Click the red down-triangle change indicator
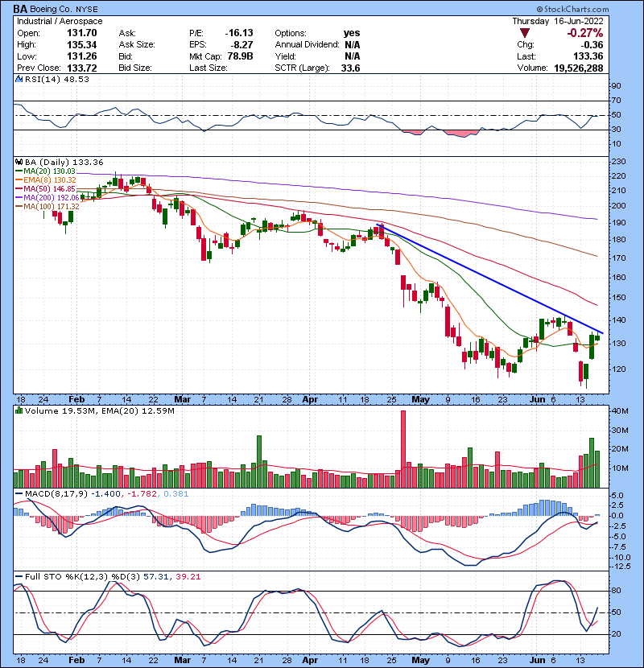The image size is (644, 668). point(525,33)
